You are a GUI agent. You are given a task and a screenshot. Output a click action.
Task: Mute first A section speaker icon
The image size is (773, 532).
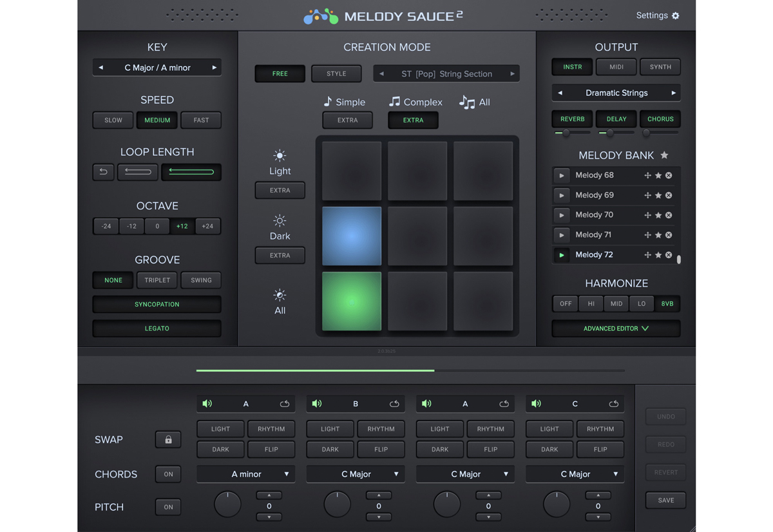click(x=207, y=404)
